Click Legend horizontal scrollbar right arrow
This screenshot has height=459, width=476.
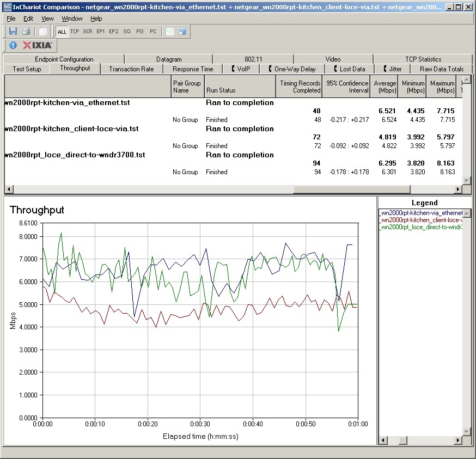tap(459, 440)
